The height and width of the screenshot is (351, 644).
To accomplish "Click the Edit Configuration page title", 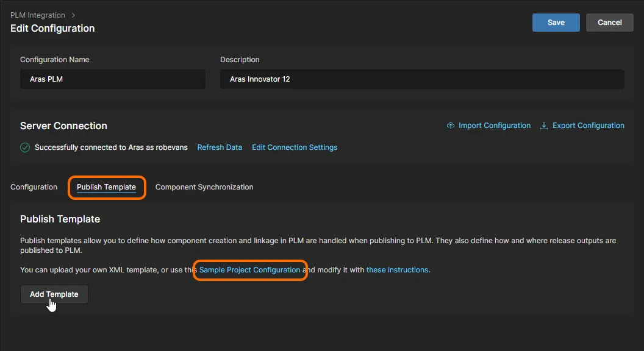I will click(x=52, y=28).
